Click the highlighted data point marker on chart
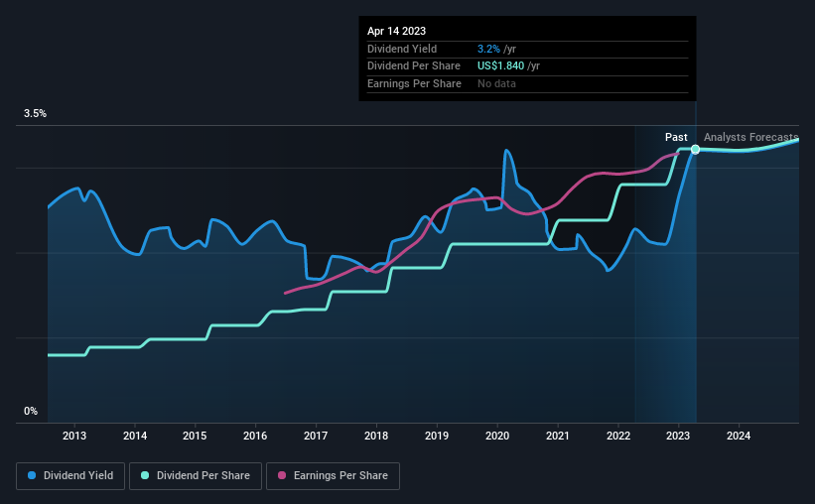 click(x=695, y=150)
